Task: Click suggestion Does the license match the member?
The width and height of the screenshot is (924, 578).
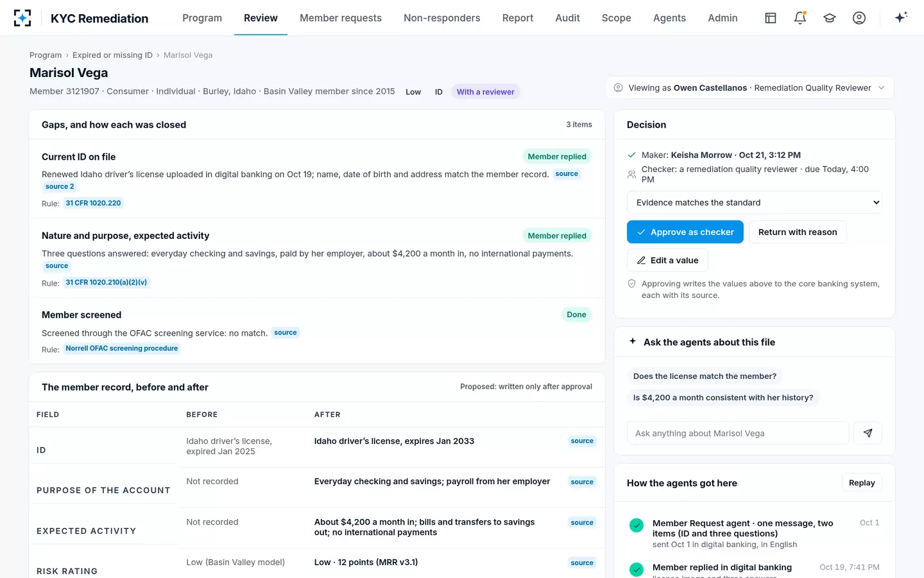Action: [705, 376]
